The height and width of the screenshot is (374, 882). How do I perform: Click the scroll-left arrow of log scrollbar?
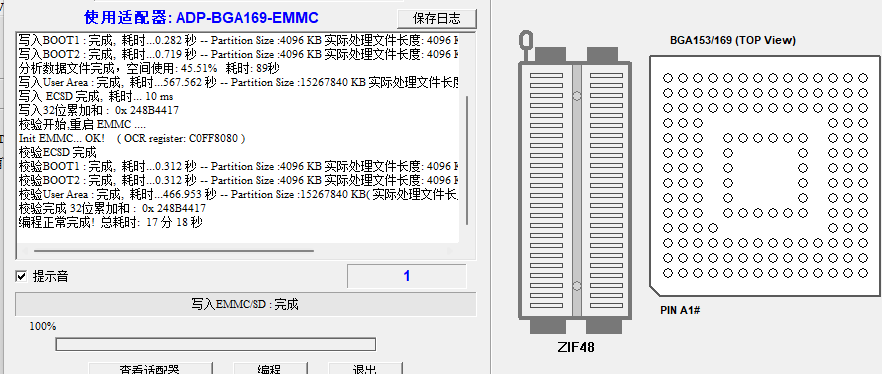(24, 251)
